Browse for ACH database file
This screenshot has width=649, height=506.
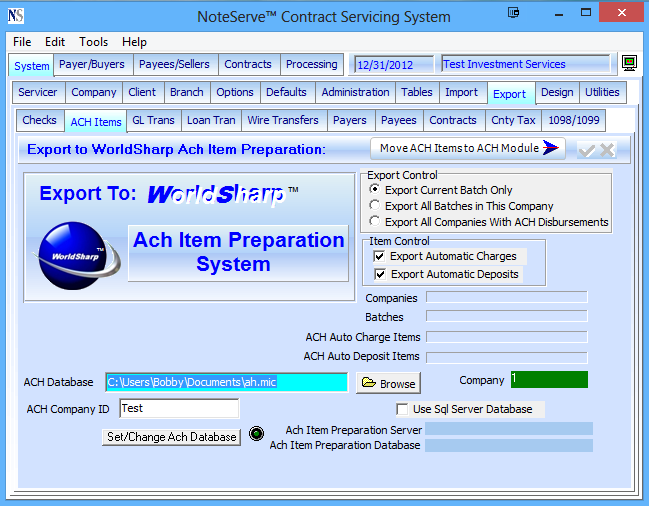tap(387, 383)
